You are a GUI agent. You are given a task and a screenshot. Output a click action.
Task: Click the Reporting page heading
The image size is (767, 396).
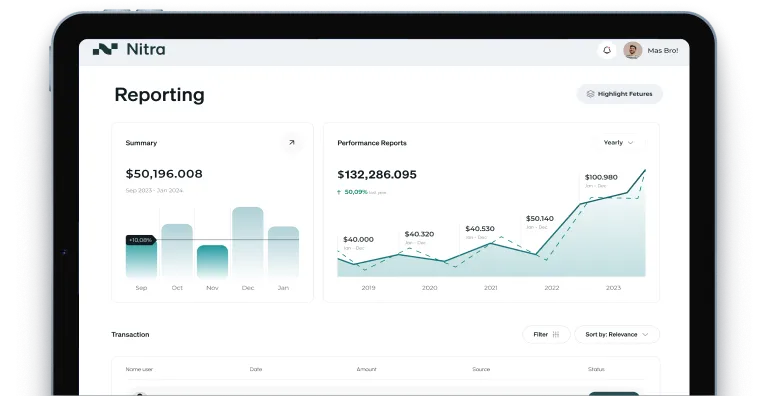(159, 95)
